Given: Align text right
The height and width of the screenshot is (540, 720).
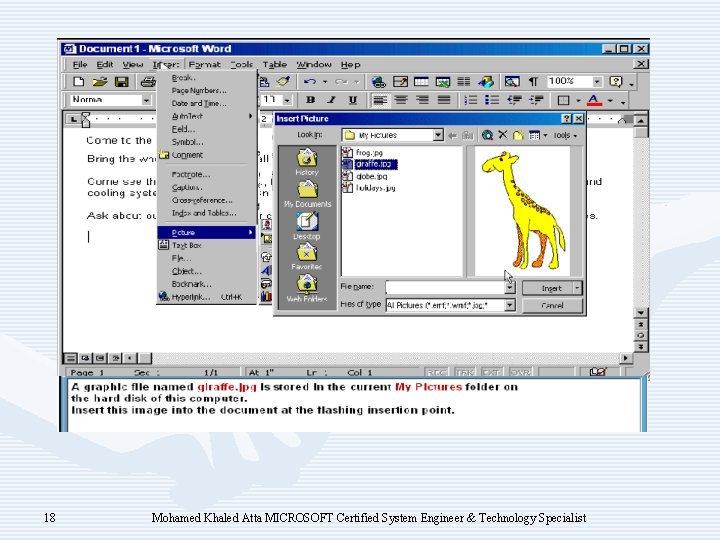Looking at the screenshot, I should [422, 100].
